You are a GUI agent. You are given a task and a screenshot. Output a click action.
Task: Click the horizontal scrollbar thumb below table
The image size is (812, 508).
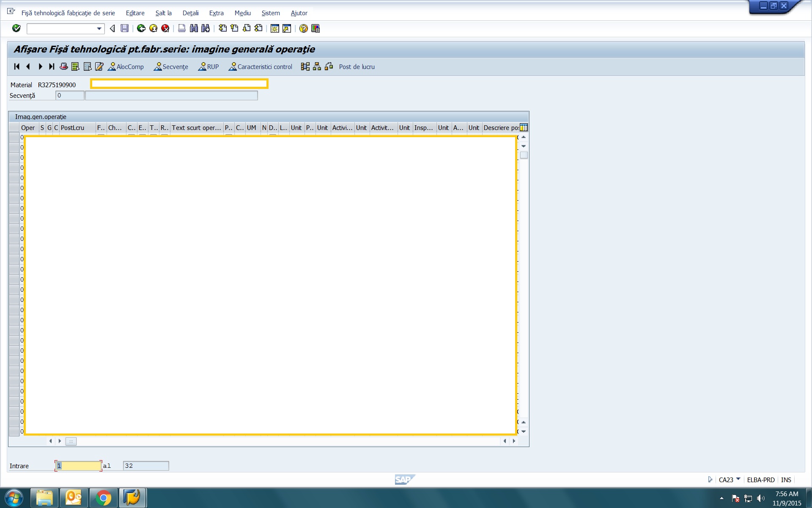pyautogui.click(x=71, y=441)
